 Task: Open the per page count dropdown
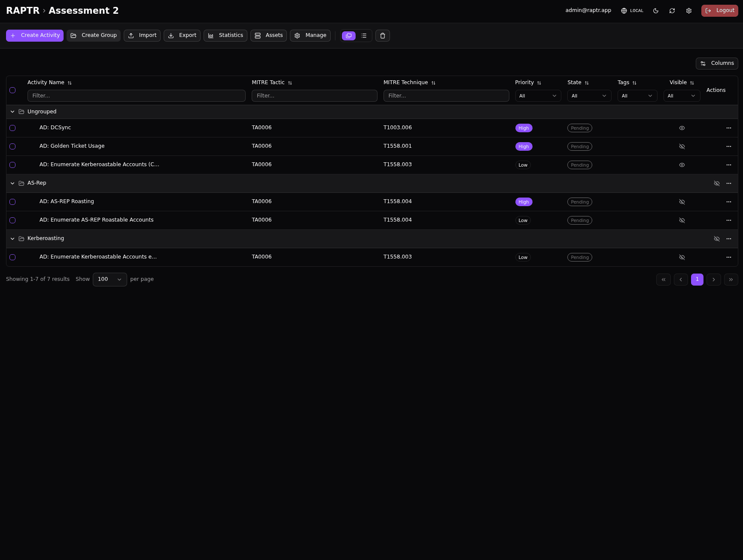110,279
